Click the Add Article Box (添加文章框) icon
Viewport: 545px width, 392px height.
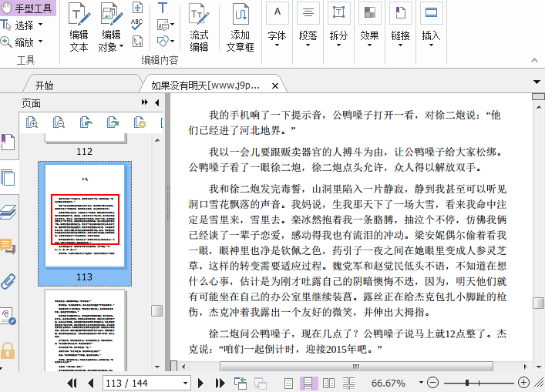(241, 28)
